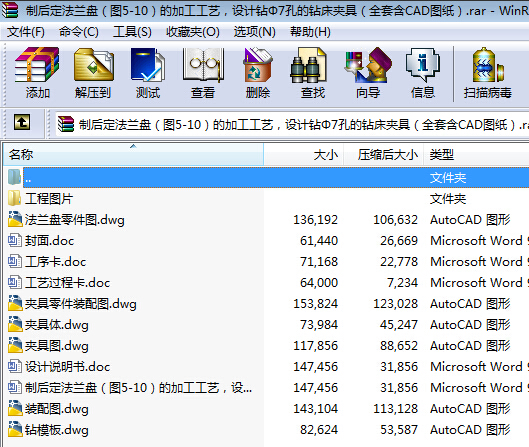Screen dimensions: 529x447
Task: Select the file 设计说明书.doc
Action: pyautogui.click(x=67, y=366)
